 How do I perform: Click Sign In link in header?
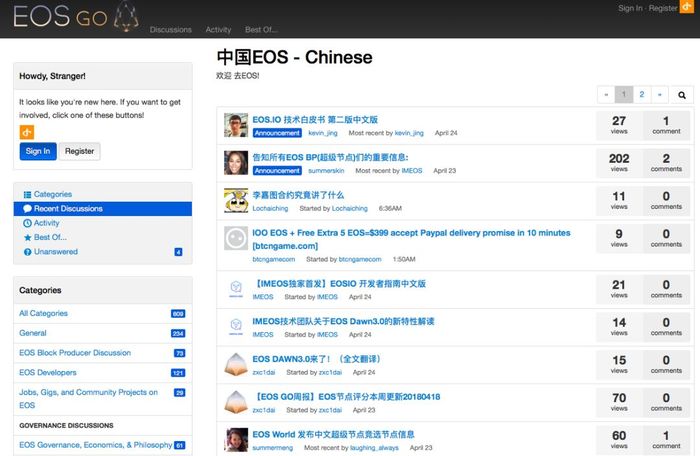(630, 8)
